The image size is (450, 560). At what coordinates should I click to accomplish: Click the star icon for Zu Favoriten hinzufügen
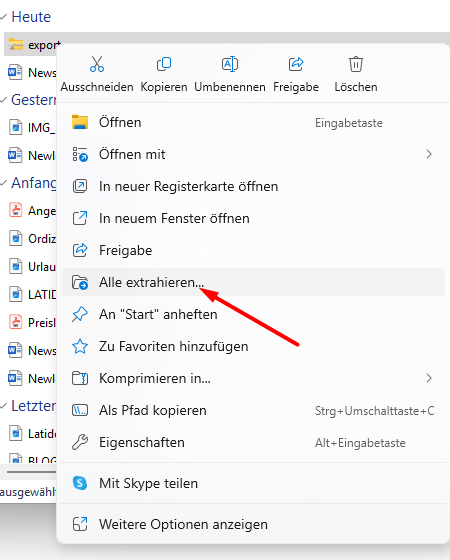[80, 346]
